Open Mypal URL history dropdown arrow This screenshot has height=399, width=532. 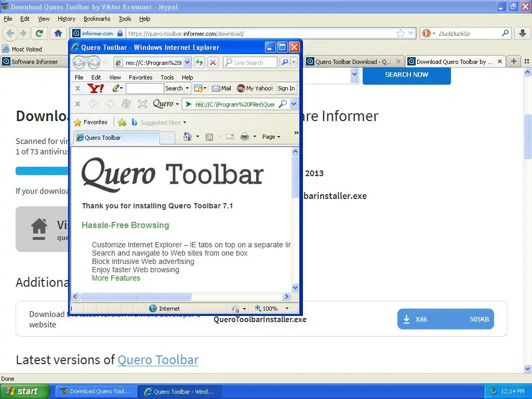tap(411, 33)
